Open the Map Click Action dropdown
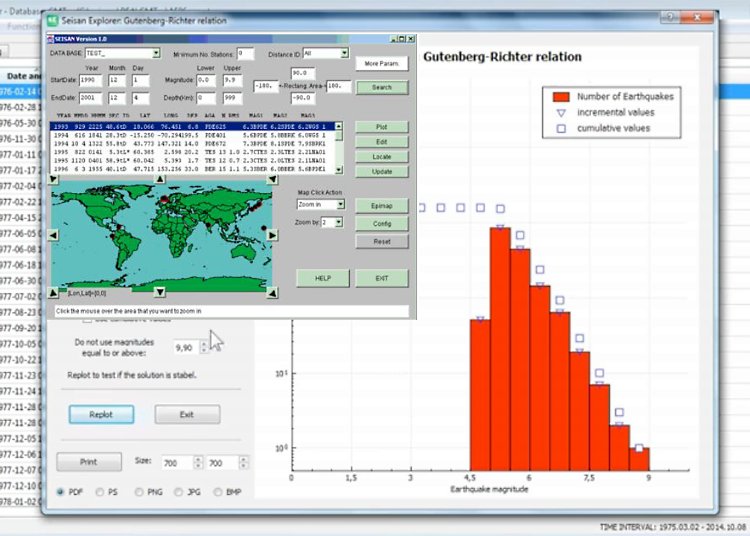This screenshot has height=536, width=750. pyautogui.click(x=340, y=204)
